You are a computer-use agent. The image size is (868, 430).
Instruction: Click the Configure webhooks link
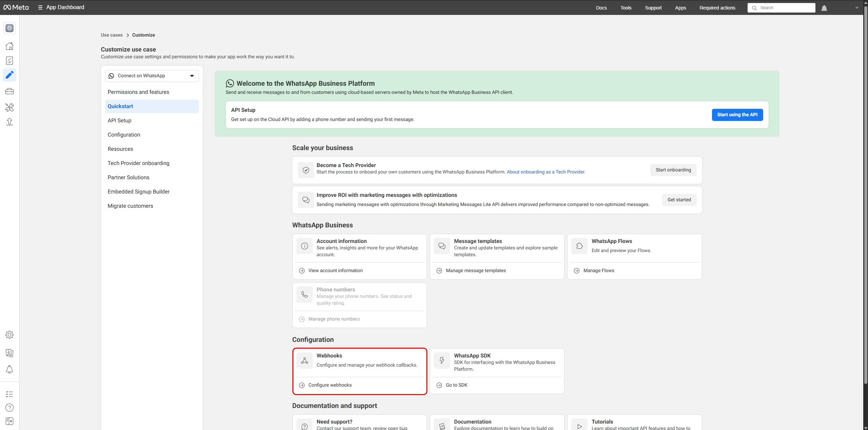click(330, 385)
